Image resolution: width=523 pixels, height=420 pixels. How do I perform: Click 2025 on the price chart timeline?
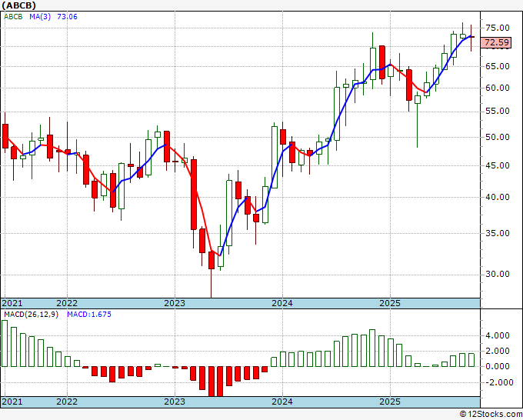click(390, 303)
